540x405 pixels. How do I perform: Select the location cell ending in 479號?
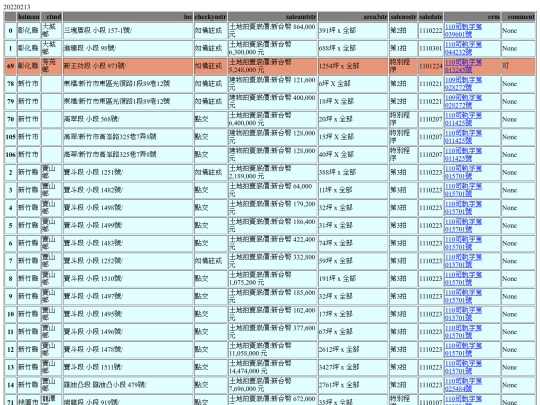(128, 385)
